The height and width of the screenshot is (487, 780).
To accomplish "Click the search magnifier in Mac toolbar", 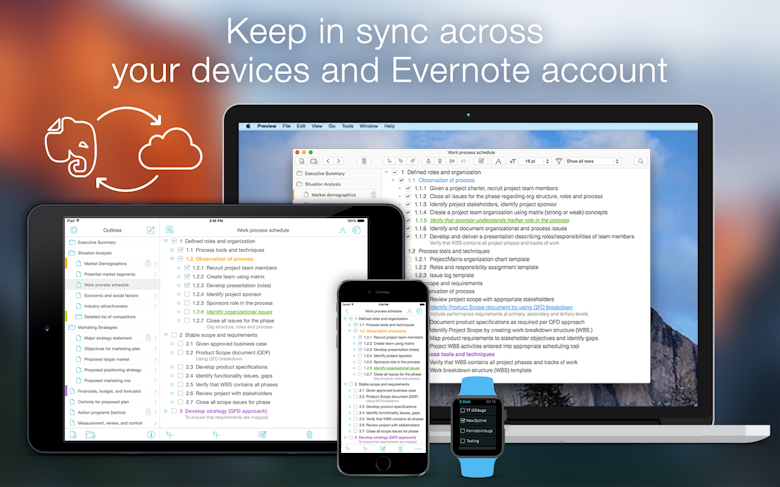I will 641,161.
